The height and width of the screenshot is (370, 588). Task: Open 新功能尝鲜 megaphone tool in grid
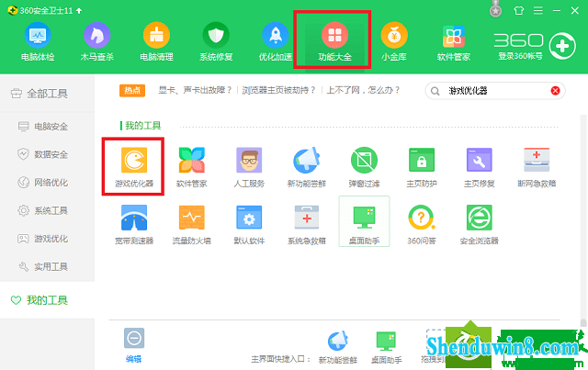pos(306,167)
